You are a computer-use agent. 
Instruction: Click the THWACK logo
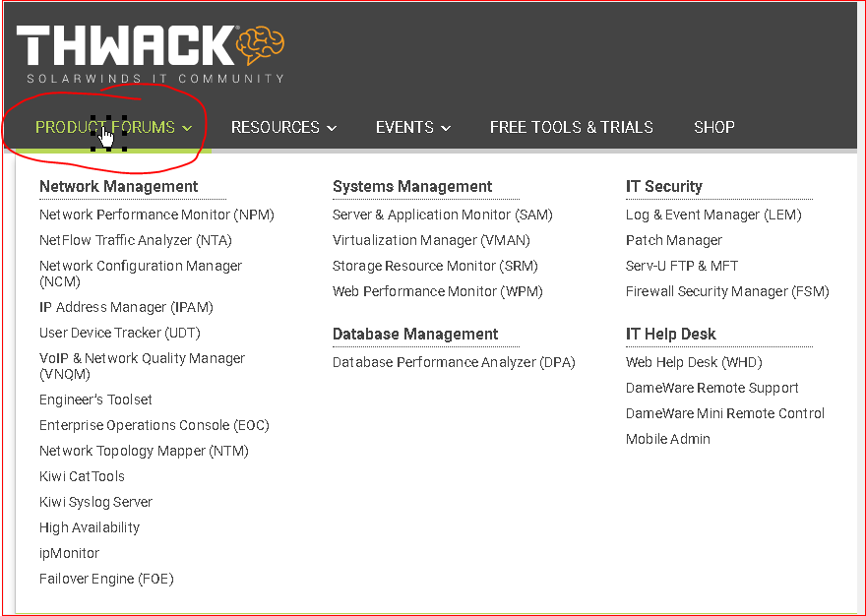pyautogui.click(x=151, y=53)
